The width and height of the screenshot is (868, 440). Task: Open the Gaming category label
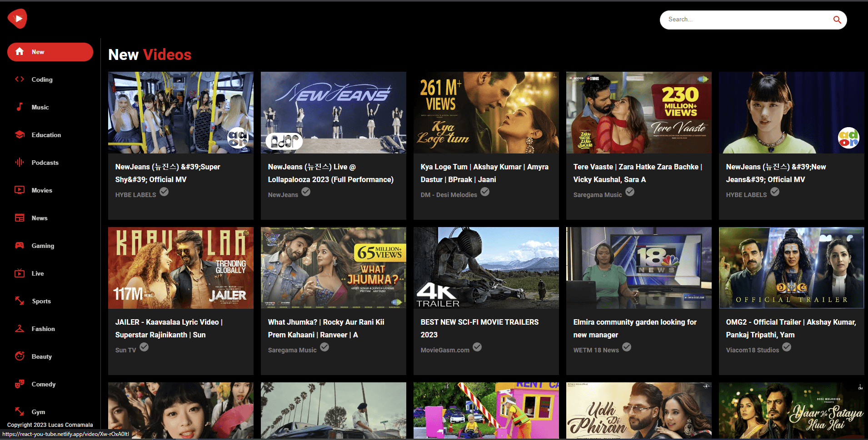(43, 246)
